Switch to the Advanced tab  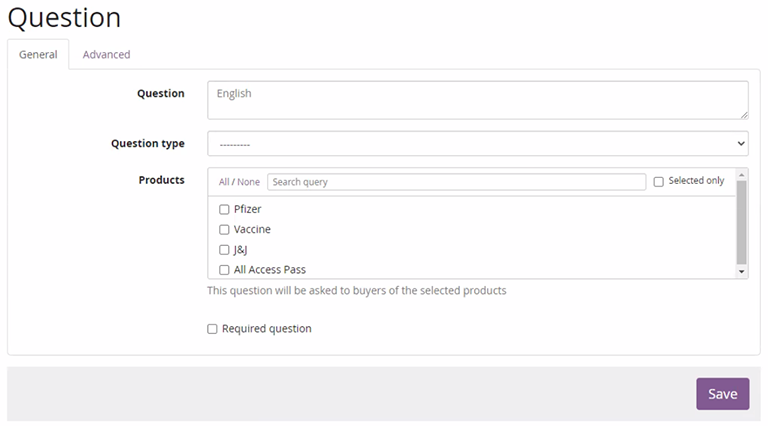coord(106,54)
